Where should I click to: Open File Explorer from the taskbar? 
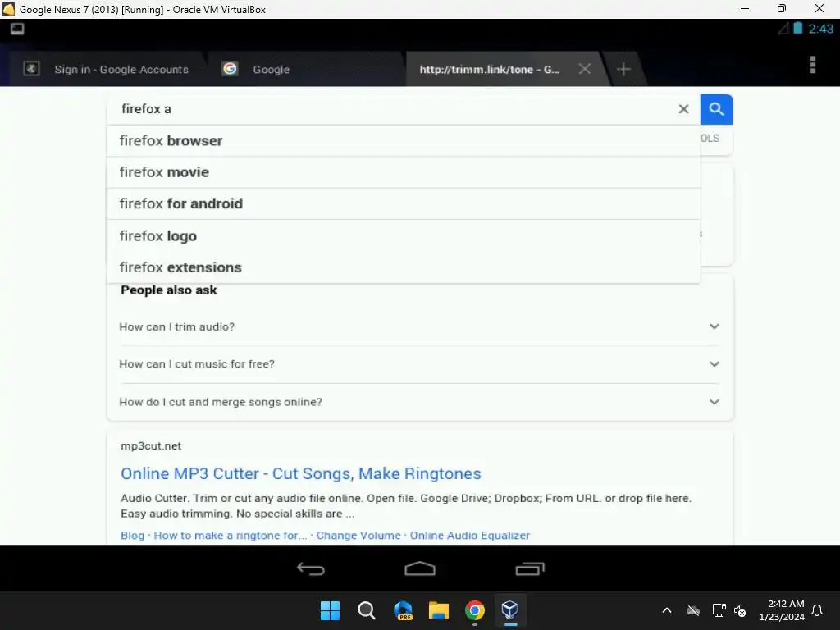(x=439, y=610)
